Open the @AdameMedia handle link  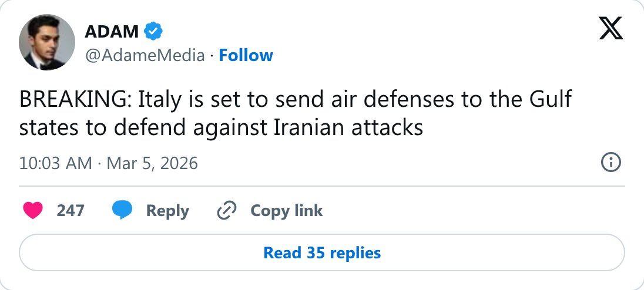[145, 55]
